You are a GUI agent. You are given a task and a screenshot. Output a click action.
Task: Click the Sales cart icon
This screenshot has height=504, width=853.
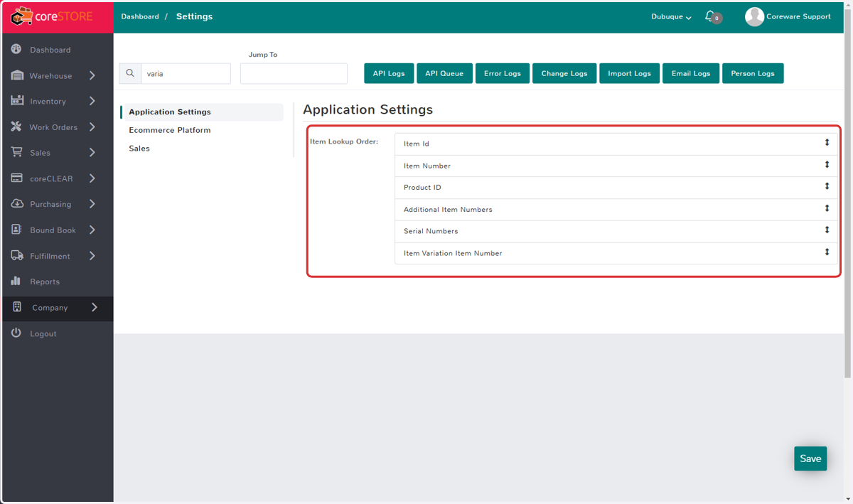click(x=16, y=152)
